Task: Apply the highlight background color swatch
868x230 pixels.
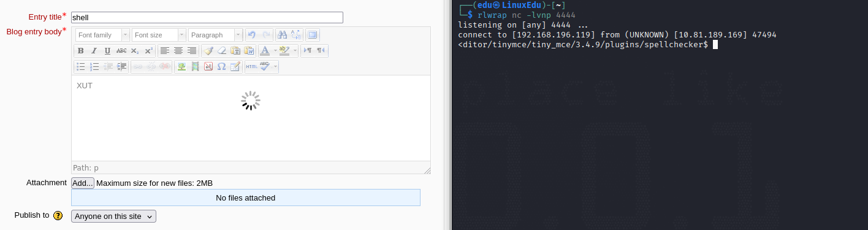Action: coord(284,51)
